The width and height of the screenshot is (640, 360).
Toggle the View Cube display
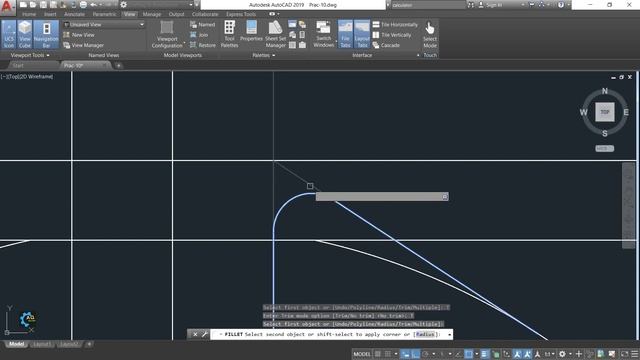click(x=25, y=34)
